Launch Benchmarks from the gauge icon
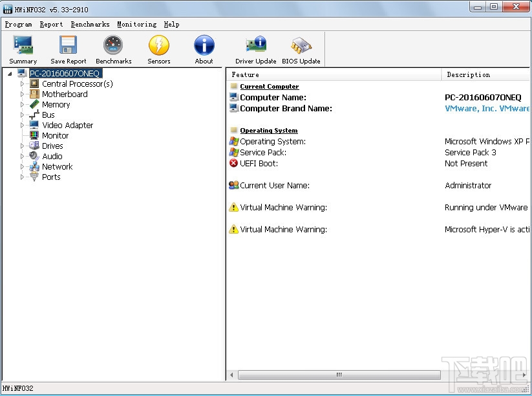This screenshot has height=396, width=532. tap(113, 45)
